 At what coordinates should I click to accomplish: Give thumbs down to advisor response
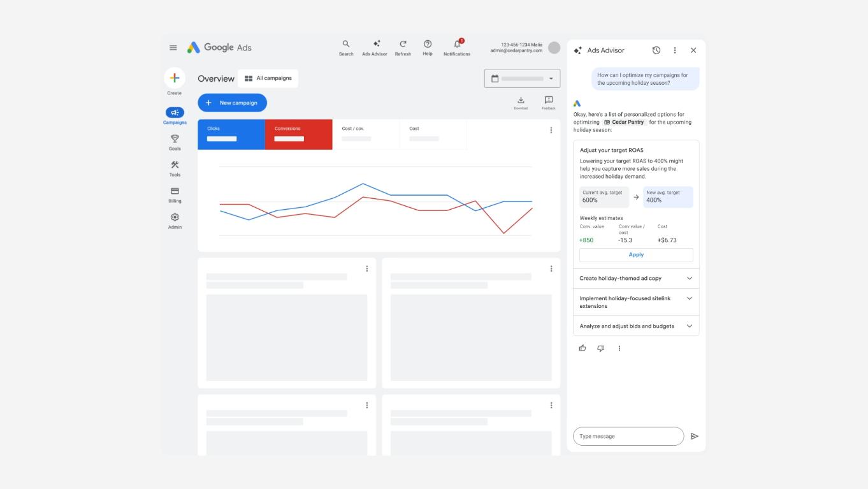pyautogui.click(x=600, y=348)
